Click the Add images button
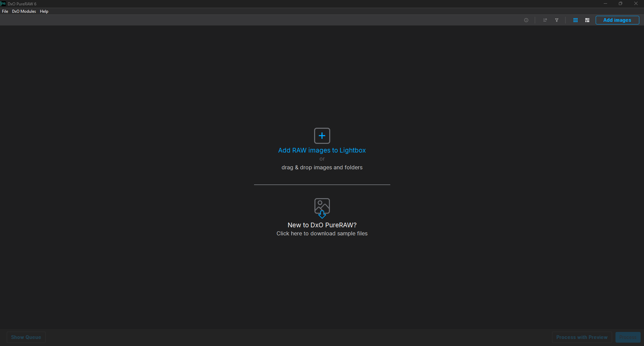Image resolution: width=644 pixels, height=346 pixels. [x=617, y=20]
